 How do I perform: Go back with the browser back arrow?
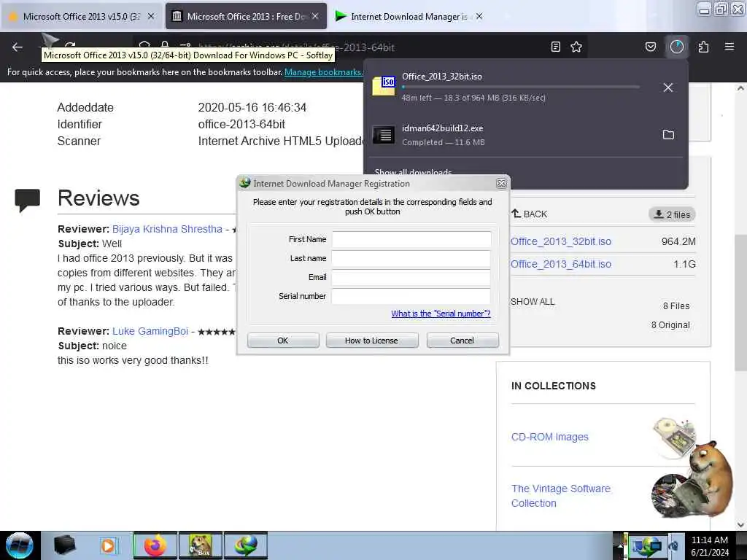[18, 47]
